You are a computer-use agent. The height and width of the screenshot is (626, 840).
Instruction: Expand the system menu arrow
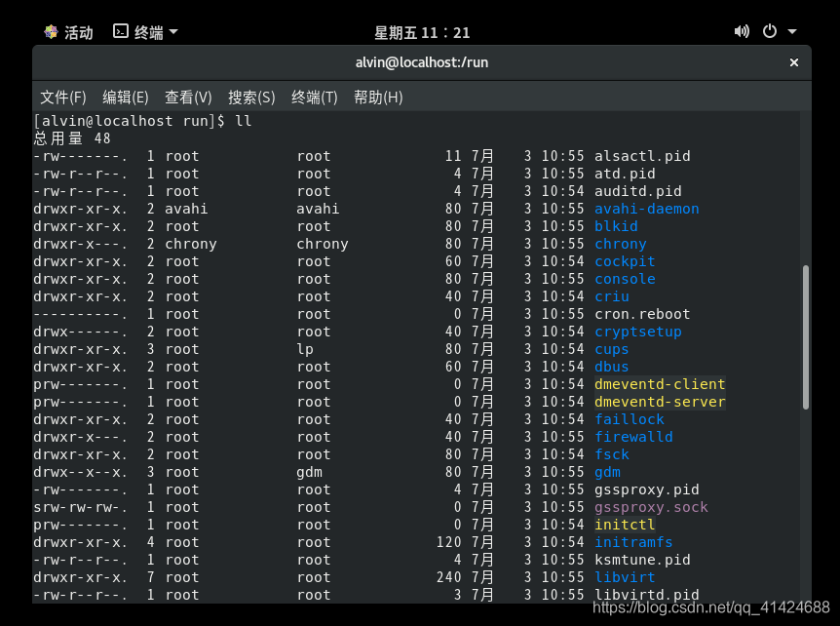792,32
